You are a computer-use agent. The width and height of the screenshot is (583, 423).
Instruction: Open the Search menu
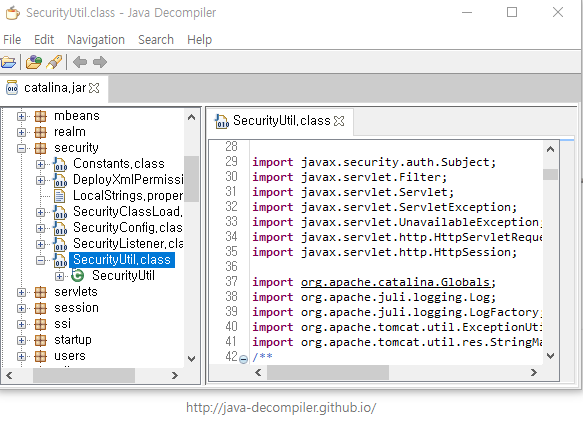tap(156, 39)
